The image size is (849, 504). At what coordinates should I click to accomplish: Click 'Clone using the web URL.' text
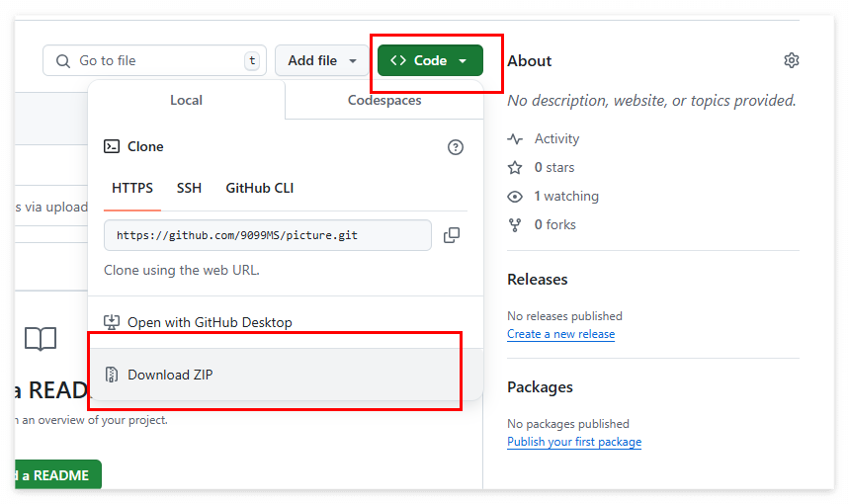point(182,270)
